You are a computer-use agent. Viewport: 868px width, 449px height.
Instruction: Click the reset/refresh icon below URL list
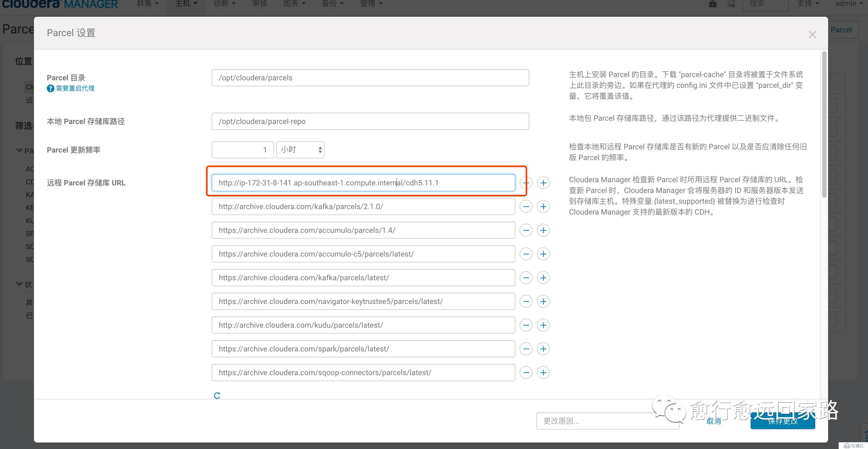coord(217,395)
